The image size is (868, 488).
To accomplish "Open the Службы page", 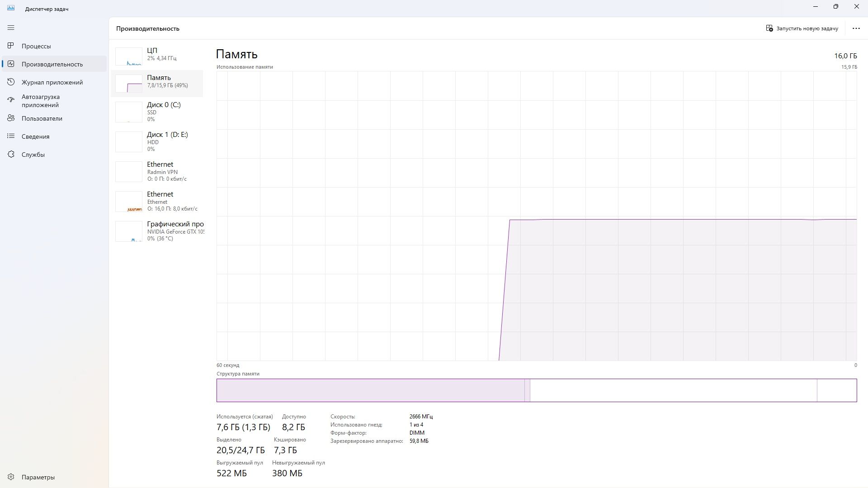I will pyautogui.click(x=54, y=155).
